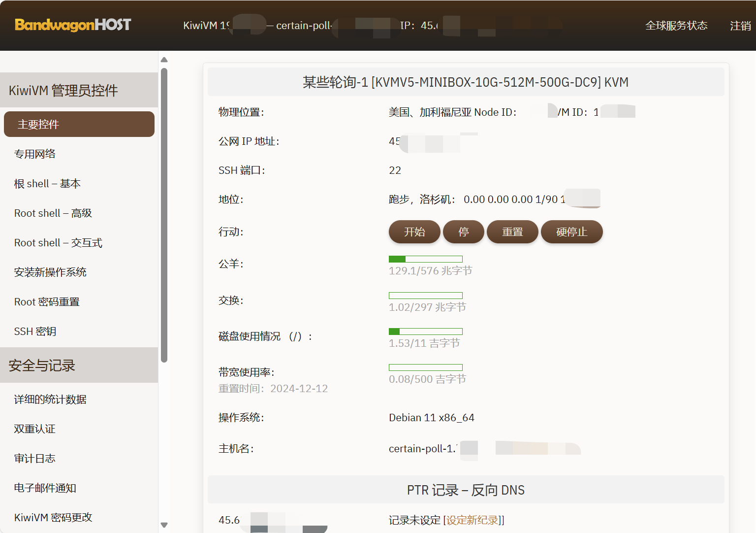
Task: Open 电子邮件通知 sidebar item
Action: pos(45,488)
